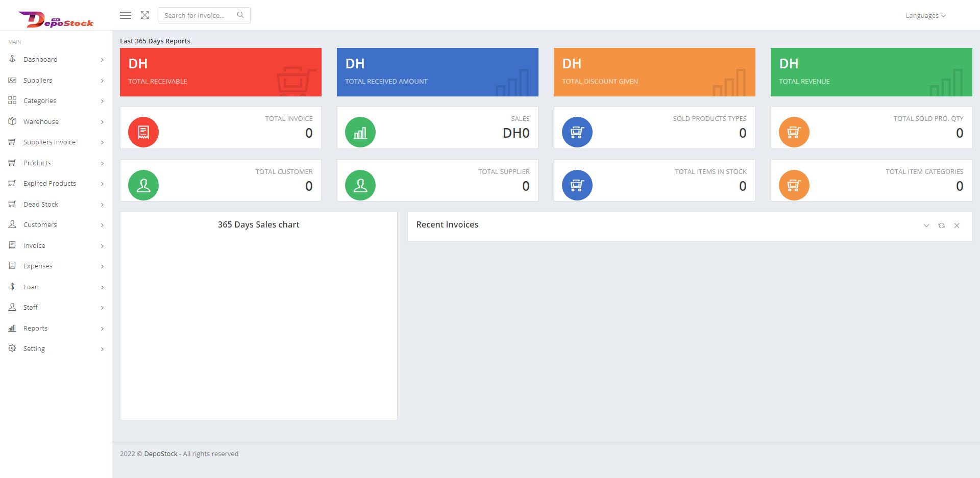The image size is (980, 478).
Task: Open the Suppliers Invoice menu item
Action: (x=56, y=142)
